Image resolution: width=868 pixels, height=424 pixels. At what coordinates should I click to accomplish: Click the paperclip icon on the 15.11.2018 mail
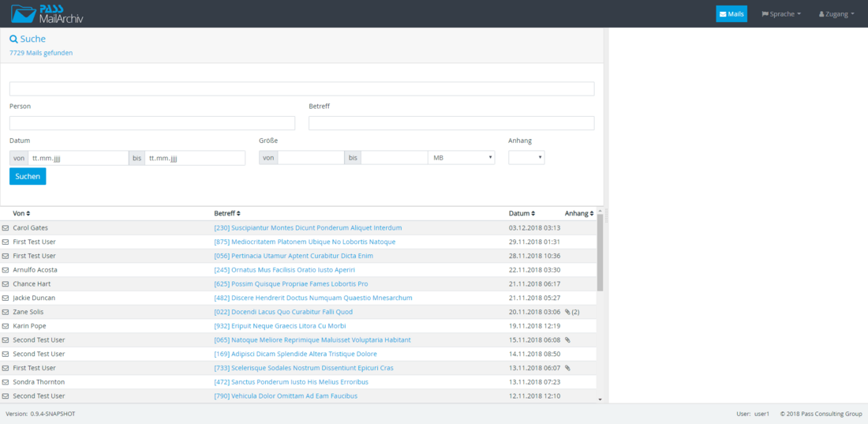[568, 340]
